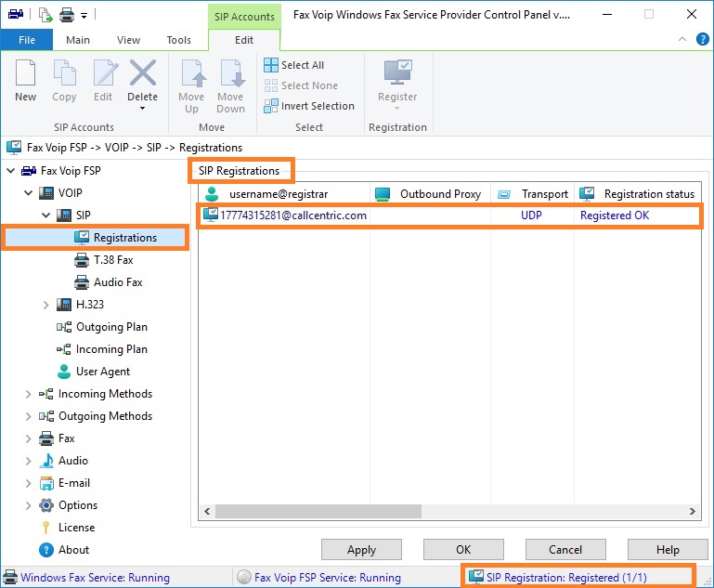
Task: Select the User Agent tree item
Action: [94, 372]
